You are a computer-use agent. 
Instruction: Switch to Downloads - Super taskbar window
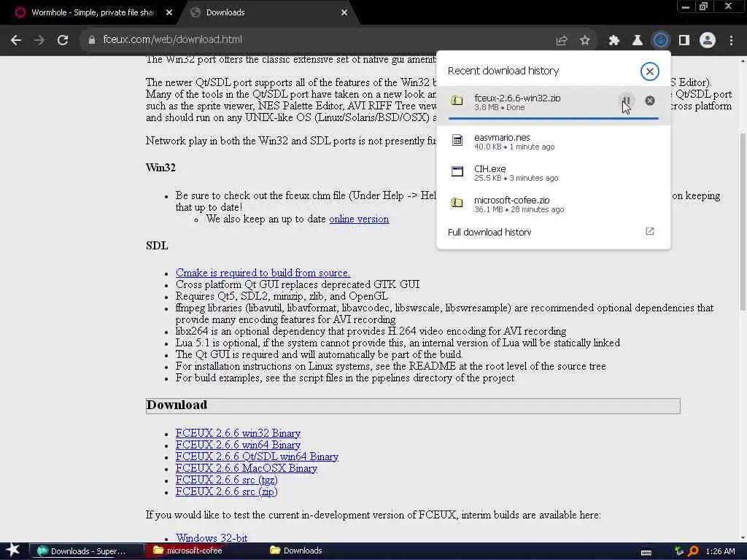(x=87, y=551)
